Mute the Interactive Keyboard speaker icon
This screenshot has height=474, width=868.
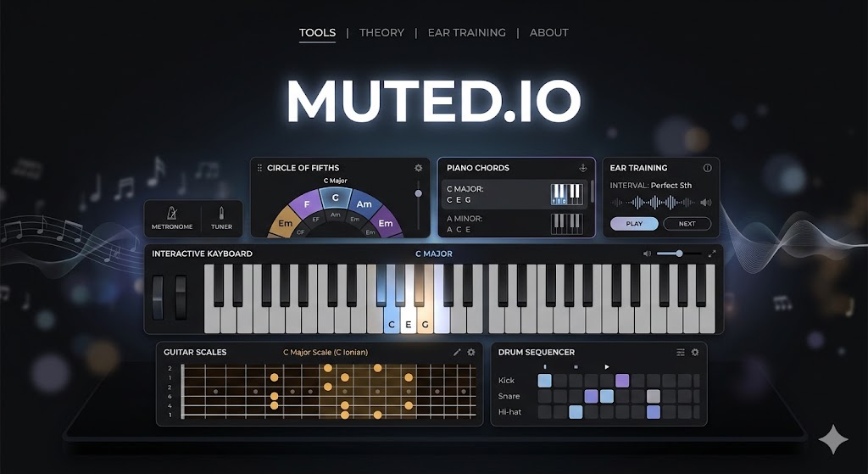coord(647,254)
